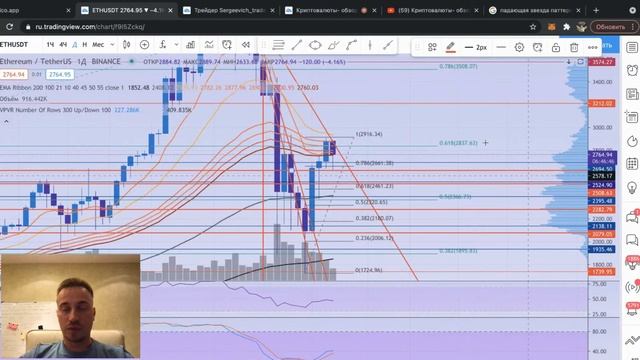Image resolution: width=640 pixels, height=360 pixels.
Task: Select the vertical line tool
Action: tap(370, 45)
